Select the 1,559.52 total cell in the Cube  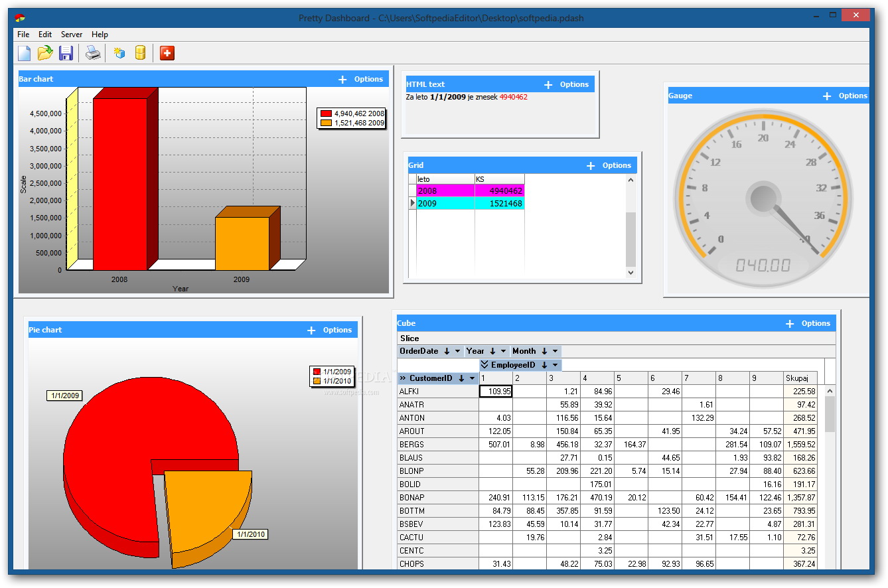[800, 445]
